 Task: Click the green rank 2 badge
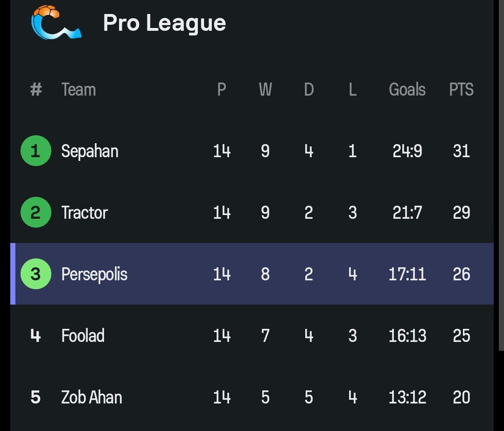(35, 212)
